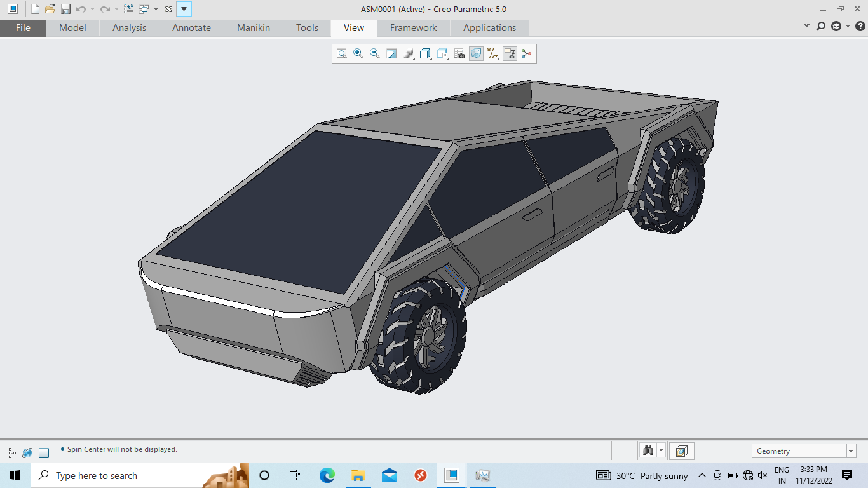Open the Datum Display Filters icon
This screenshot has width=868, height=488.
(493, 54)
